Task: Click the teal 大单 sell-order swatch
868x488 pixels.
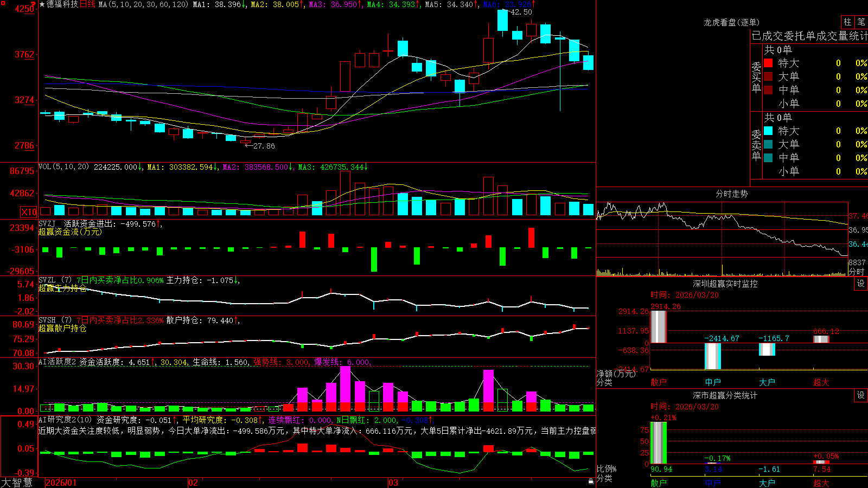Action: point(768,144)
